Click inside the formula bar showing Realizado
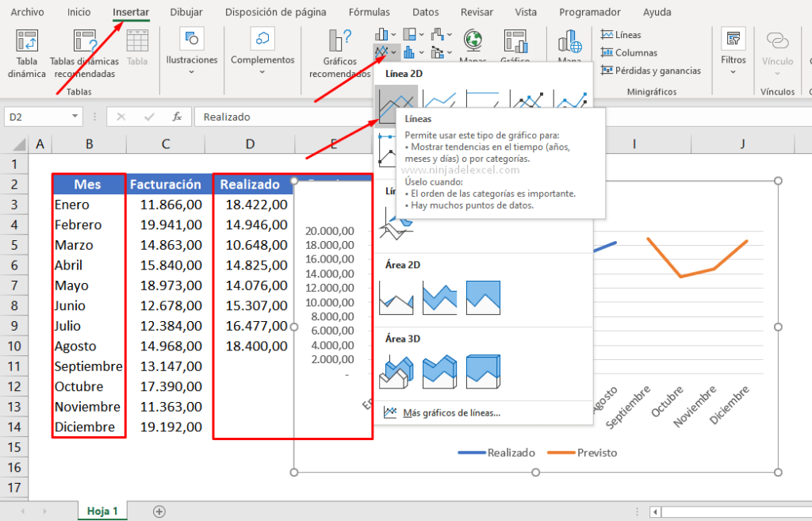 click(x=230, y=116)
